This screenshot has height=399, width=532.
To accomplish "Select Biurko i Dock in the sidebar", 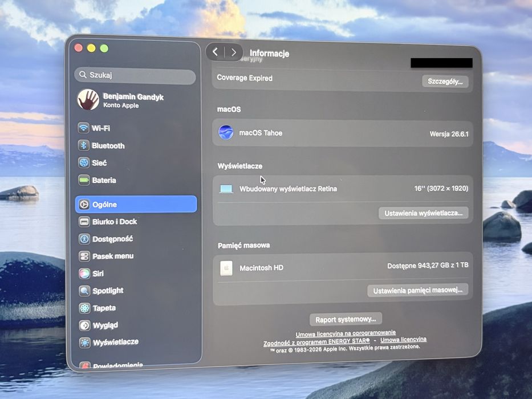I will point(136,222).
